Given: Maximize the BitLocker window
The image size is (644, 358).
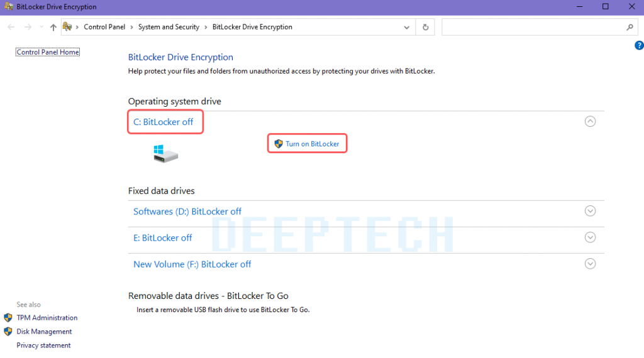Looking at the screenshot, I should pyautogui.click(x=606, y=6).
